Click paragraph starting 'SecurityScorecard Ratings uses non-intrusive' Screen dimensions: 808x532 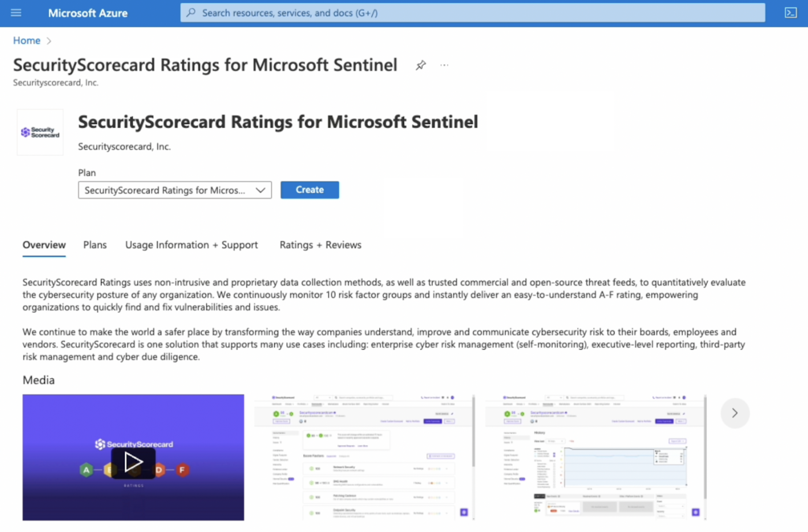point(384,295)
